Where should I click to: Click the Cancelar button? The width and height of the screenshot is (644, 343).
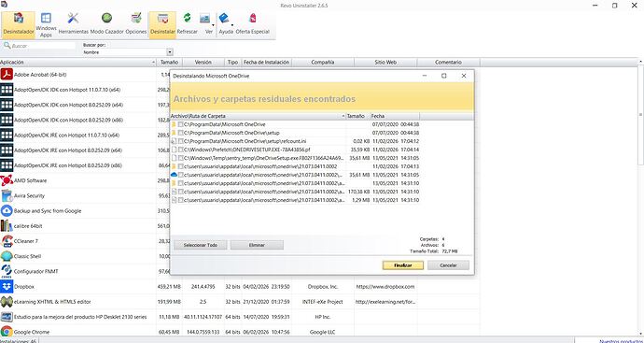tap(448, 265)
